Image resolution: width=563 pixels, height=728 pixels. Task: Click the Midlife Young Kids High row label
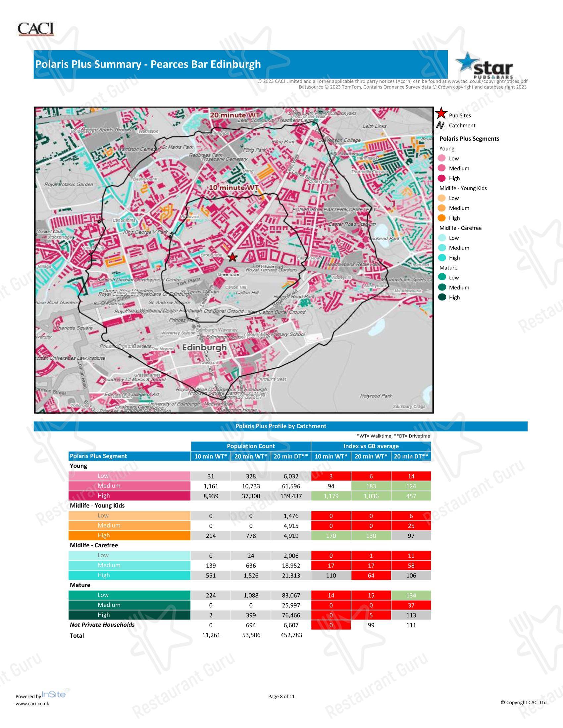[129, 536]
